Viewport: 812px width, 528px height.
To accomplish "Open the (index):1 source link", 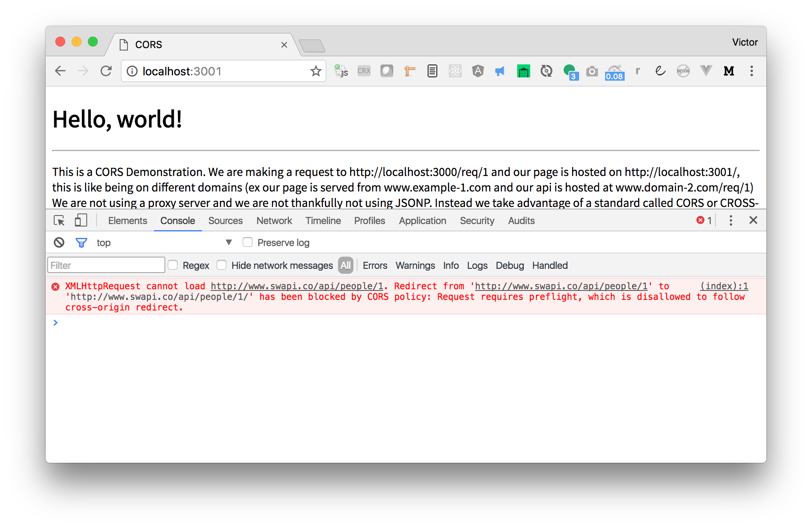I will (724, 286).
